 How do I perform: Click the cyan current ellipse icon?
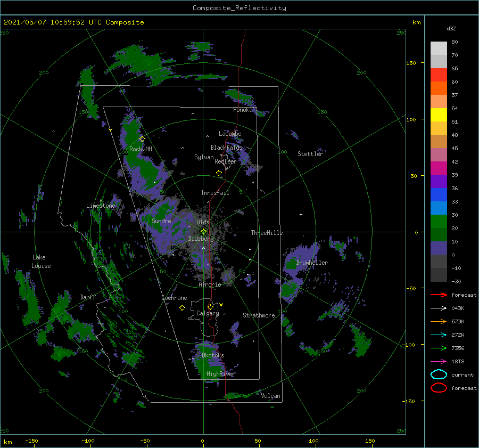click(x=439, y=374)
